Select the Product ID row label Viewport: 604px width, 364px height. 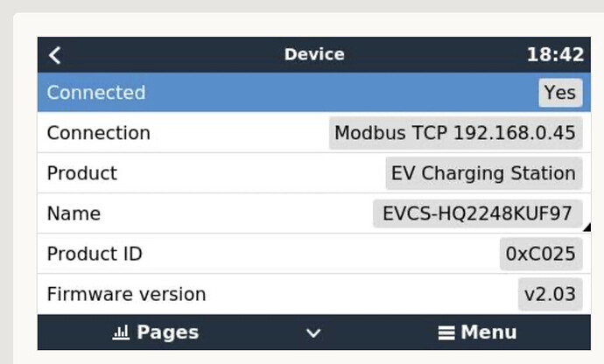click(95, 254)
